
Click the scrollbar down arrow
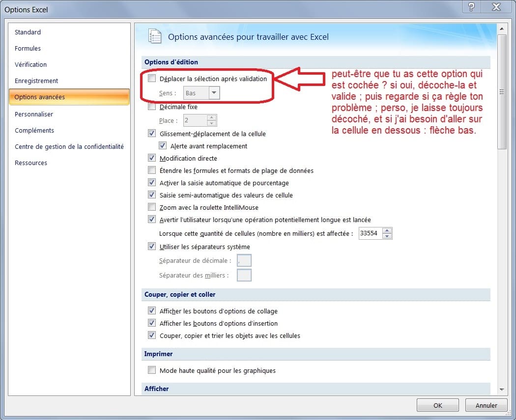click(502, 390)
